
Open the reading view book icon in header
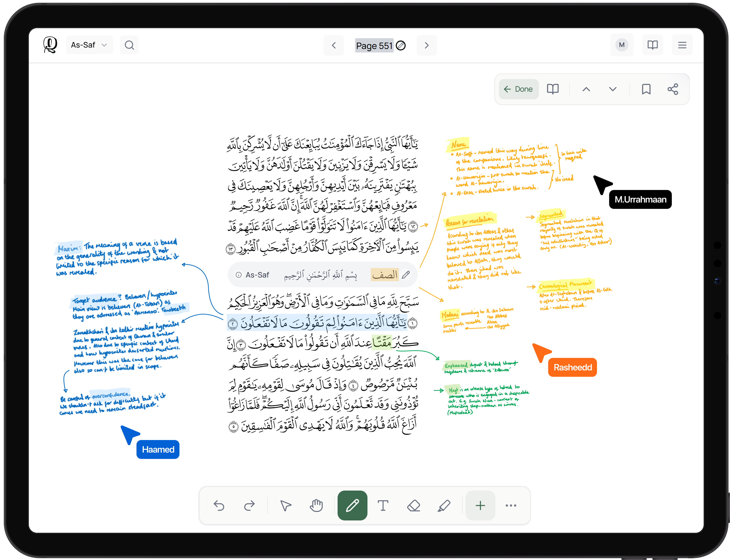point(652,45)
